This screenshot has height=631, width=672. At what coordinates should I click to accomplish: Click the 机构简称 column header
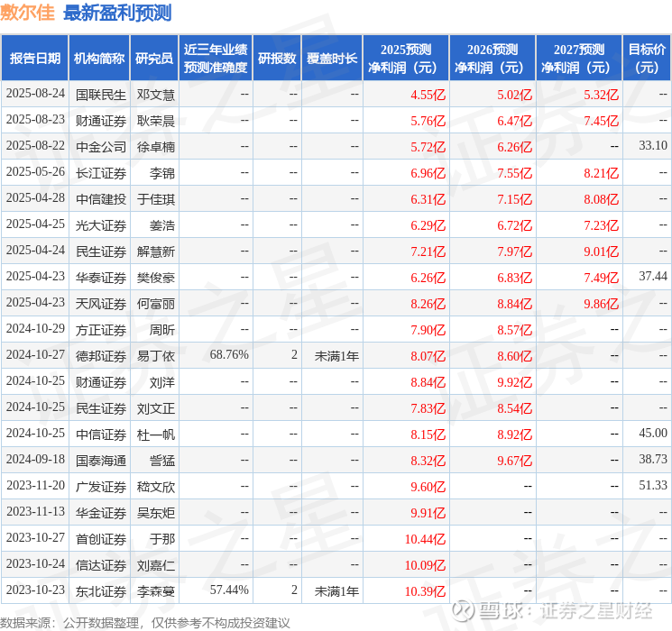pos(99,59)
